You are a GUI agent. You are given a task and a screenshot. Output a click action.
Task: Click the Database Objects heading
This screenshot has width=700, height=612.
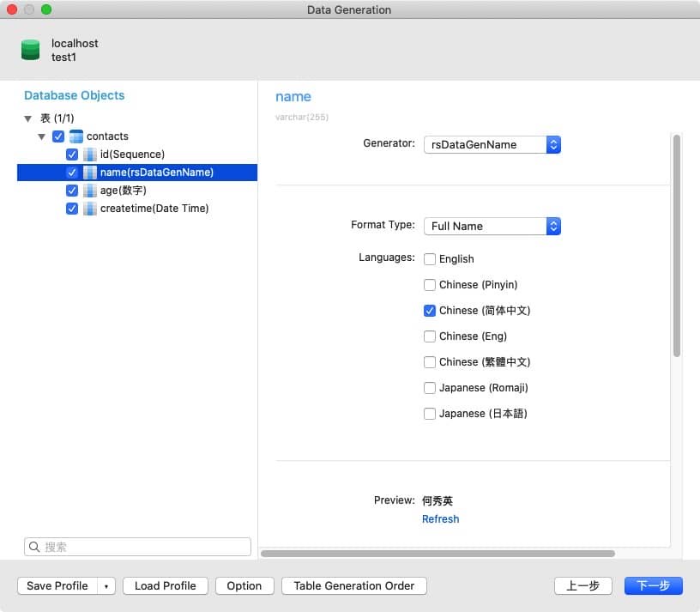click(x=74, y=95)
